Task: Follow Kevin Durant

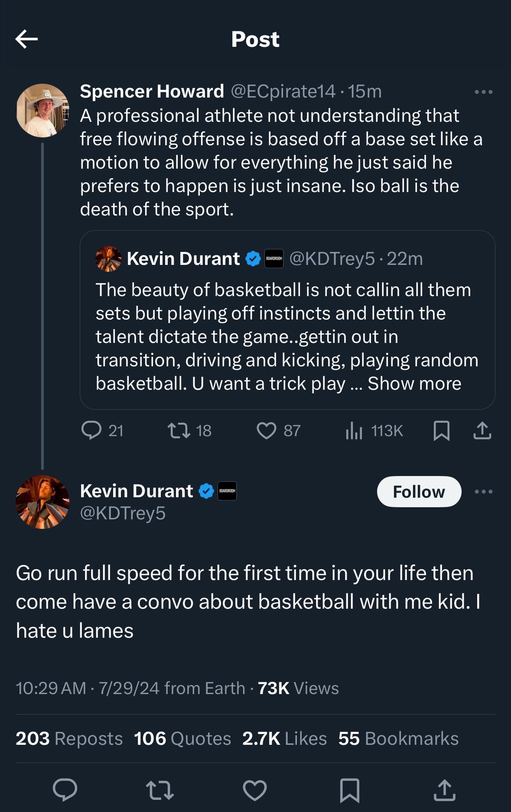Action: pyautogui.click(x=419, y=492)
